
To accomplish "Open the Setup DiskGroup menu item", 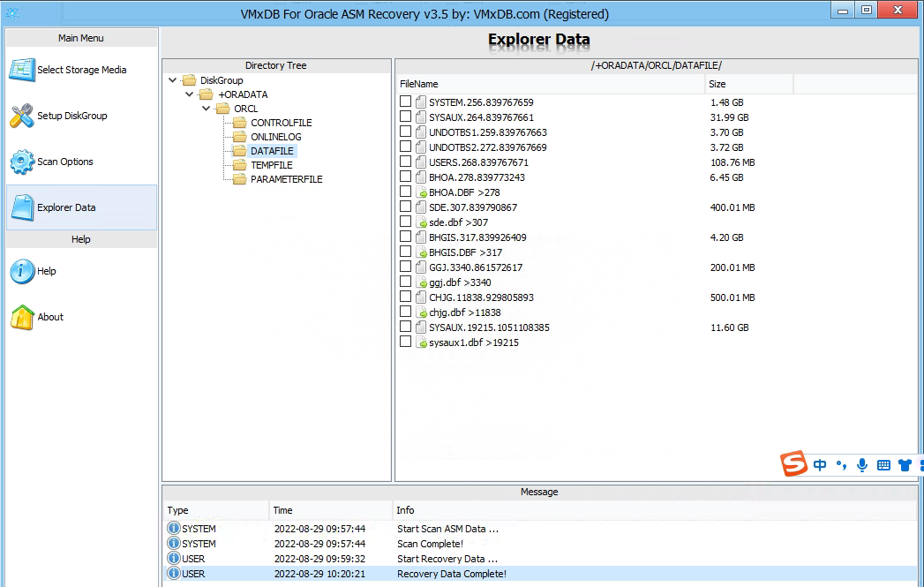I will 81,116.
